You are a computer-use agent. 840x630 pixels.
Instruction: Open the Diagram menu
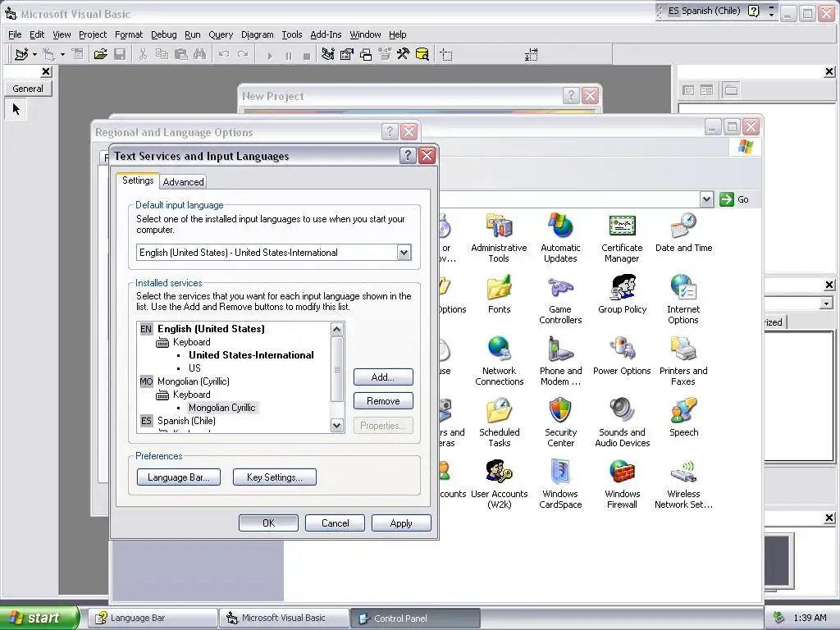pyautogui.click(x=257, y=34)
